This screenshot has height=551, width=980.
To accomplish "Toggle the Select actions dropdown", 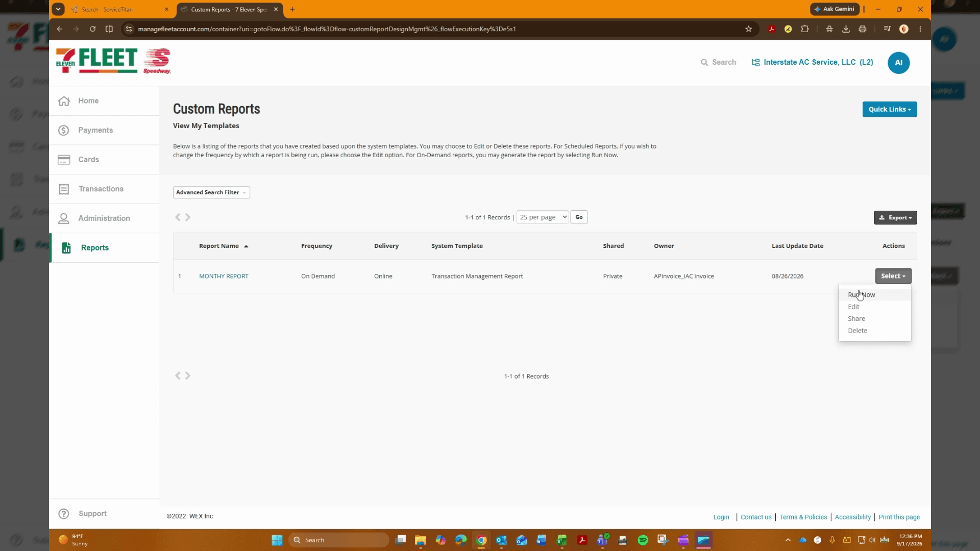I will point(893,276).
